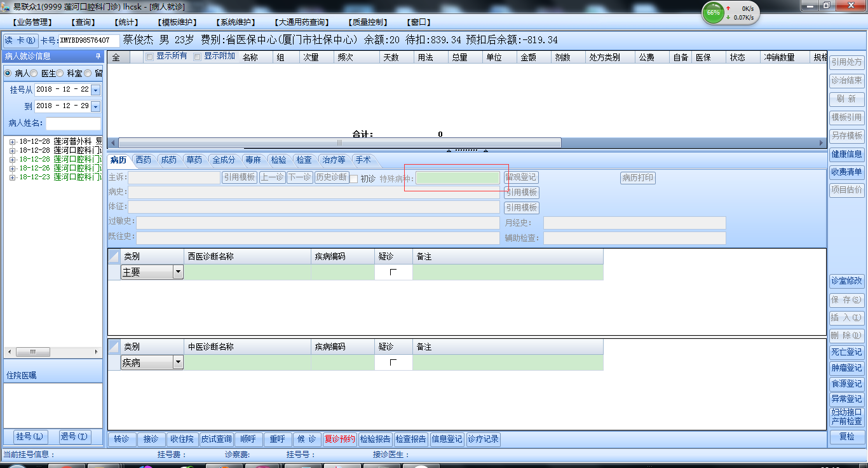Screen dimensions: 868x468
Task: Click 妇幼接口产前检查 button
Action: coord(847,416)
